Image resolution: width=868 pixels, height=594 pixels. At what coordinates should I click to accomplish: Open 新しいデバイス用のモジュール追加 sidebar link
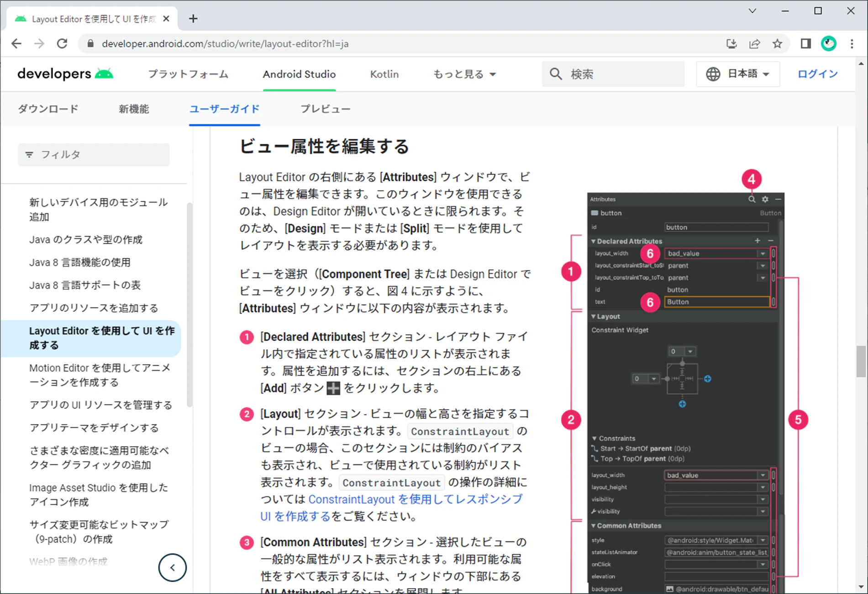pos(99,210)
